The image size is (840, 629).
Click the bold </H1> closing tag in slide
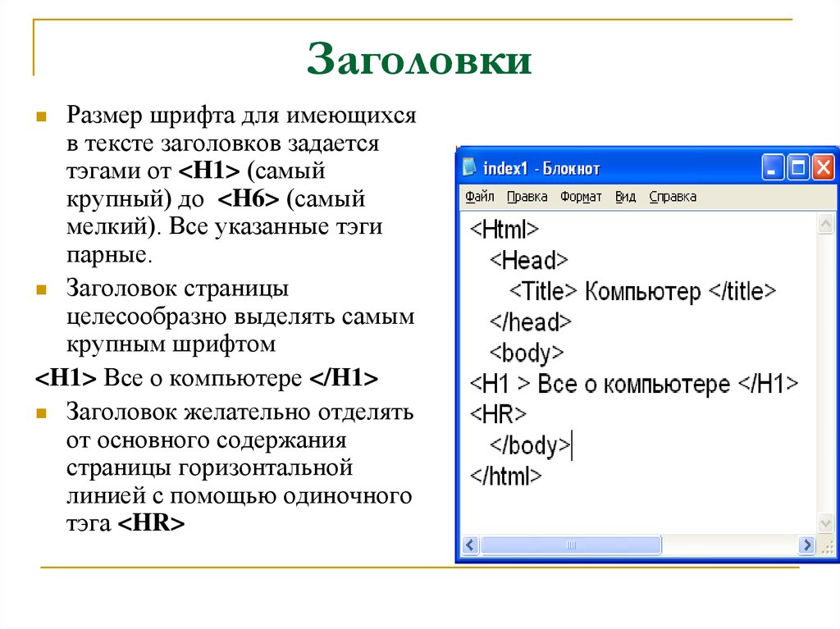pos(344,378)
